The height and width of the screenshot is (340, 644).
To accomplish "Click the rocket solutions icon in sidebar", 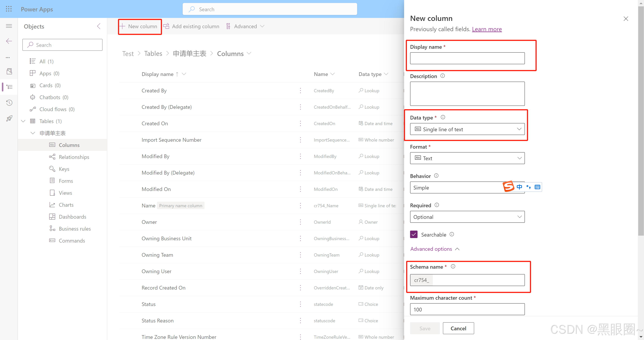I will [x=9, y=118].
